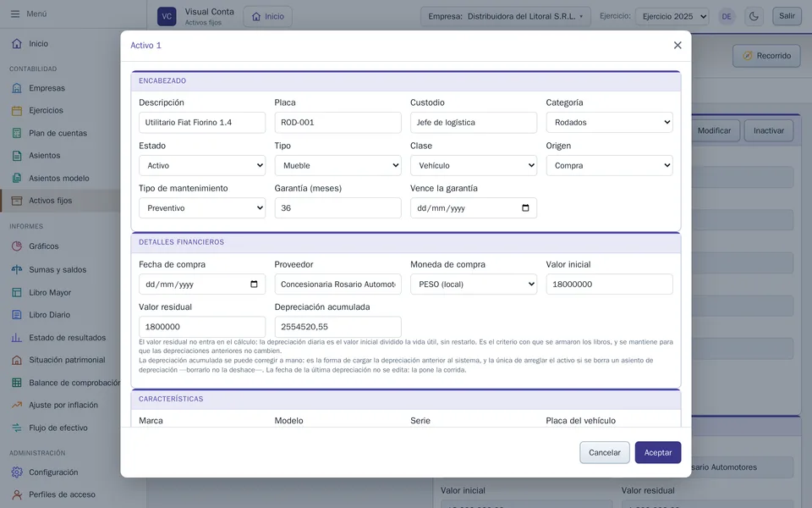This screenshot has height=508, width=812.
Task: Open the Tipo dropdown showing Mueble
Action: [337, 165]
